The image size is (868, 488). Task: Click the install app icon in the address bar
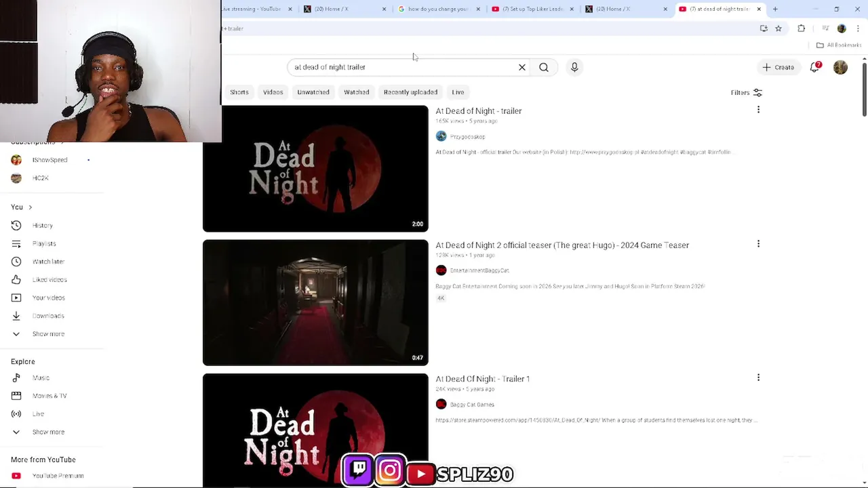click(764, 28)
